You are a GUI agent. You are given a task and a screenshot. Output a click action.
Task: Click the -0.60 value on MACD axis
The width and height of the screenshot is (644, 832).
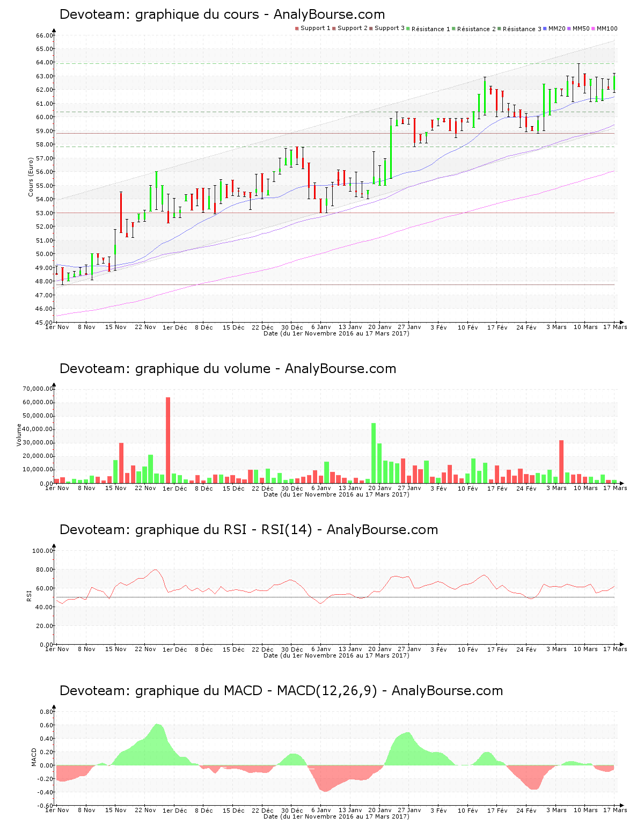pos(46,806)
